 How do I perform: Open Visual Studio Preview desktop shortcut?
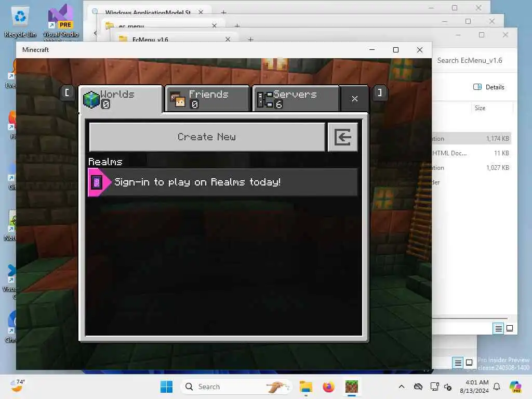point(60,22)
